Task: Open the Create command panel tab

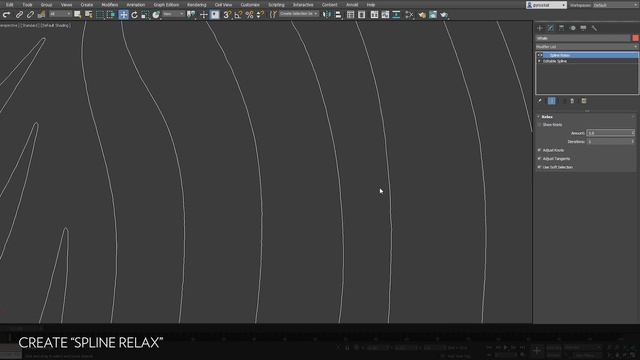Action: click(x=540, y=28)
